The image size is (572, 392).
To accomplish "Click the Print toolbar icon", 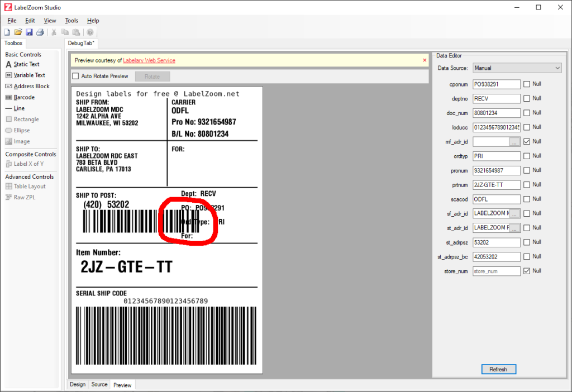I will [x=40, y=32].
